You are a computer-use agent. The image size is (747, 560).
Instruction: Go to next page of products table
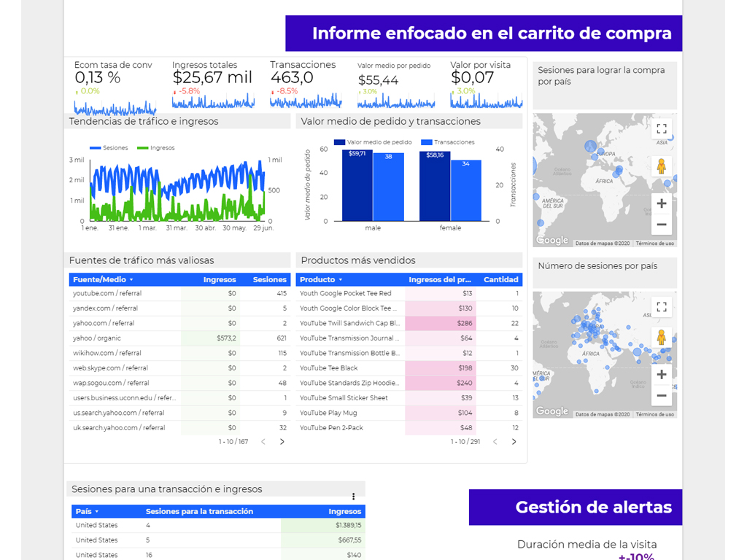point(514,442)
